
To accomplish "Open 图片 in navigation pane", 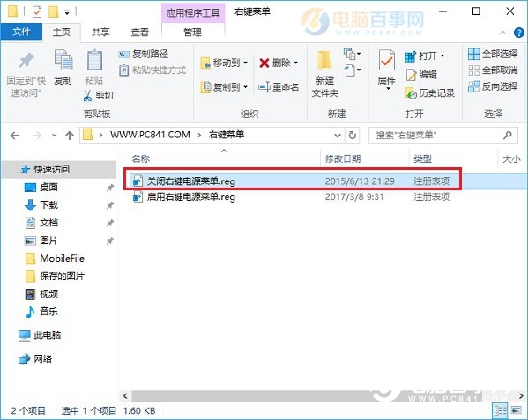I will point(48,240).
